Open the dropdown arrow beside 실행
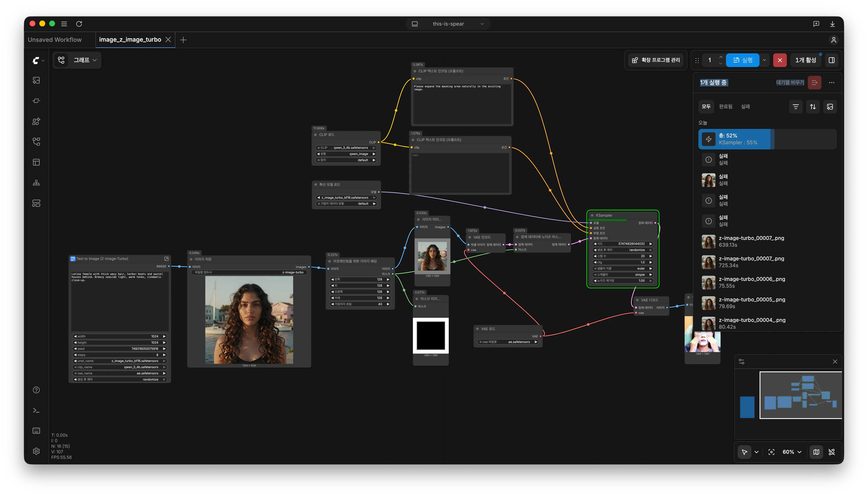 click(764, 60)
